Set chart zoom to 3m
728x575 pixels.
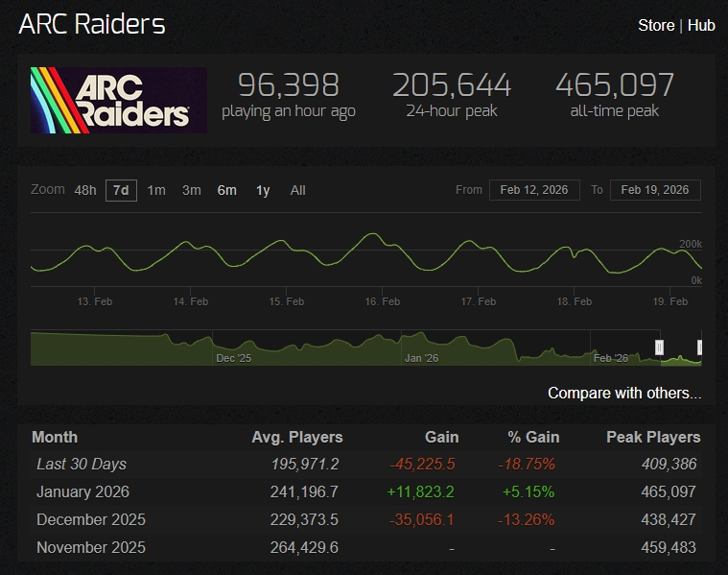(192, 190)
